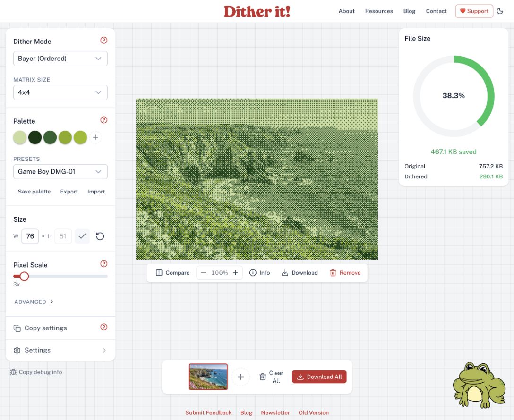Click the width input field

30,236
